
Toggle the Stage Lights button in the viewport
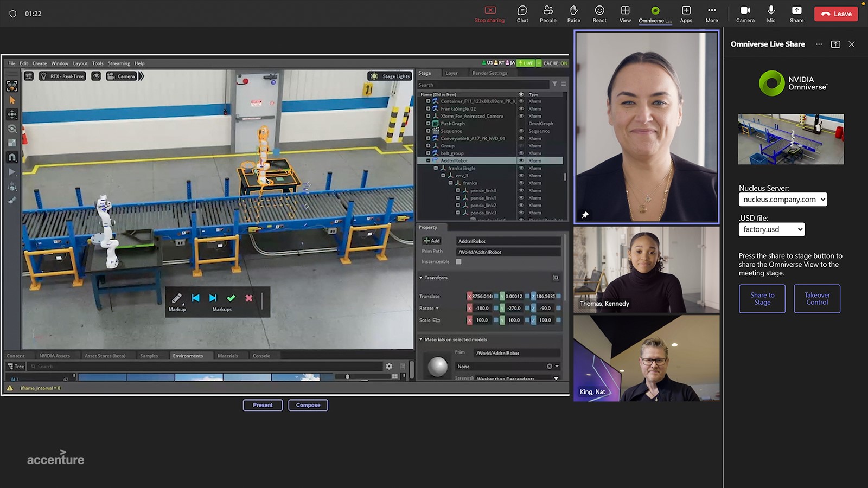coord(390,76)
